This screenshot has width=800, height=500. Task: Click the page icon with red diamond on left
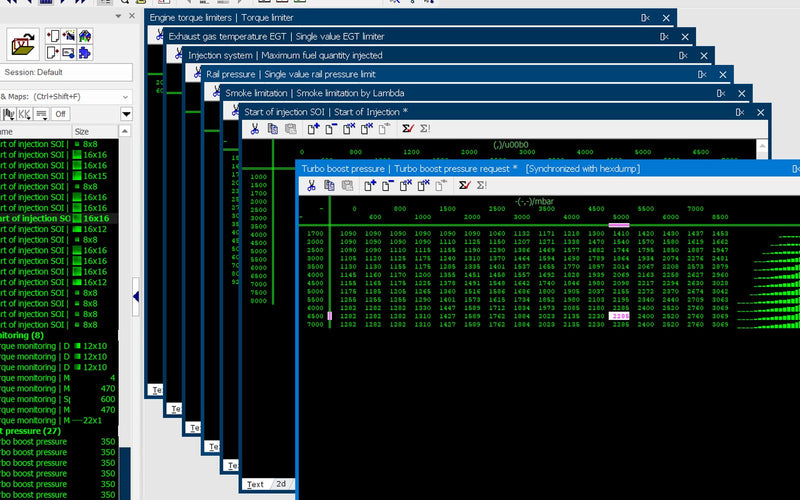tap(53, 36)
